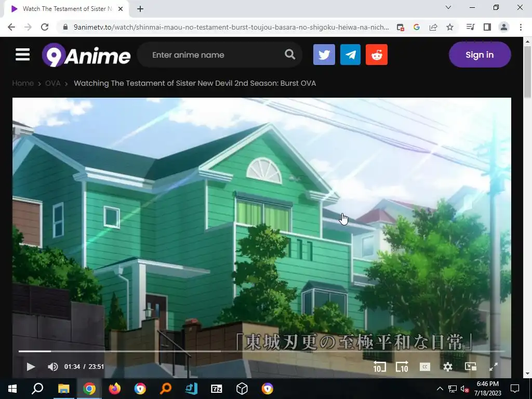Open Chrome profile avatar

tap(504, 27)
